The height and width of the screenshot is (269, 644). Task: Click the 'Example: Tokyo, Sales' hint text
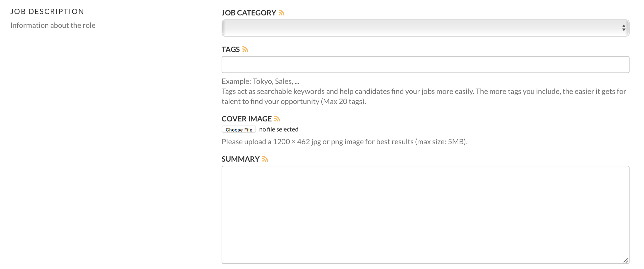[260, 81]
